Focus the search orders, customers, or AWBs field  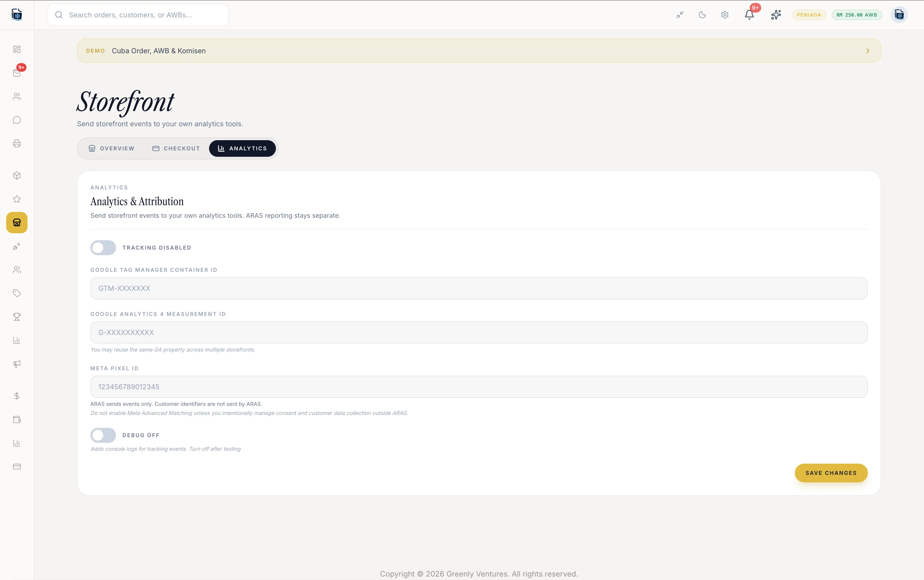(x=138, y=15)
